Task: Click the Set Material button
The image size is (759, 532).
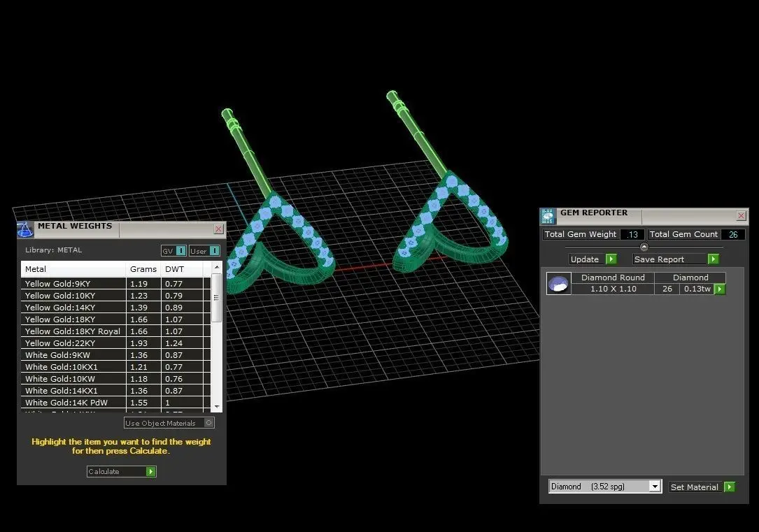Action: point(702,487)
